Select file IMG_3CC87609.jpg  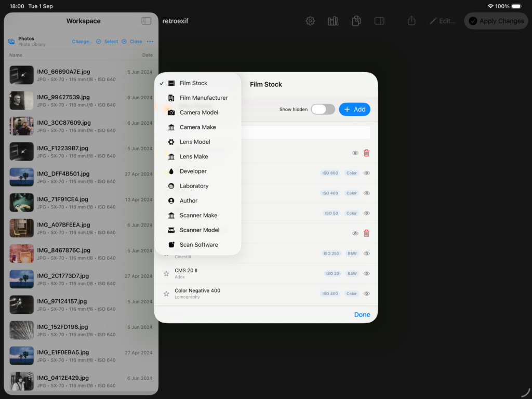tap(81, 126)
